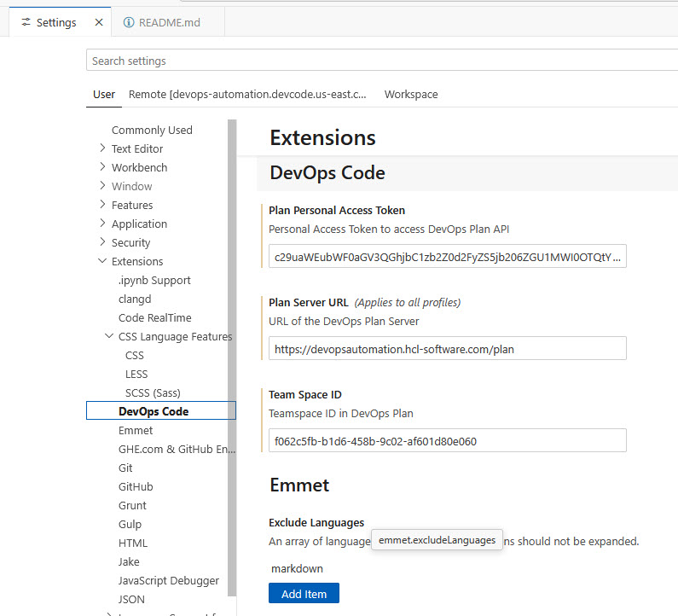Viewport: 678px width, 616px height.
Task: Close the Settings tab
Action: pyautogui.click(x=99, y=23)
